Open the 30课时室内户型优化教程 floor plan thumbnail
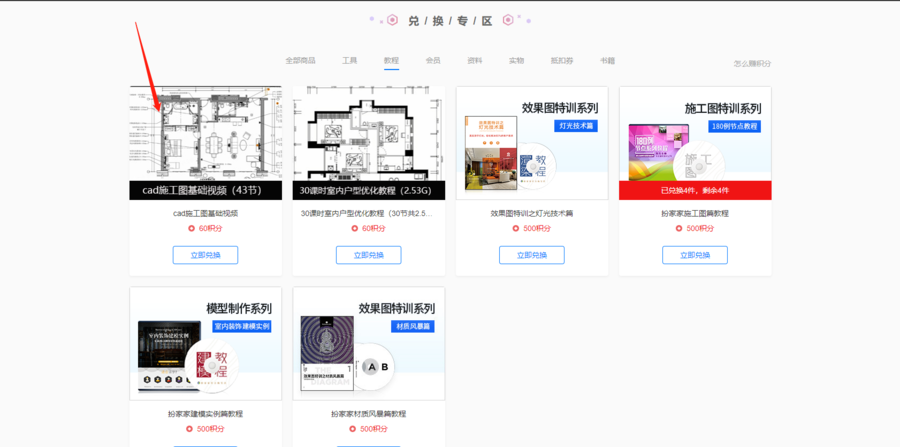900x447 pixels. (x=368, y=143)
